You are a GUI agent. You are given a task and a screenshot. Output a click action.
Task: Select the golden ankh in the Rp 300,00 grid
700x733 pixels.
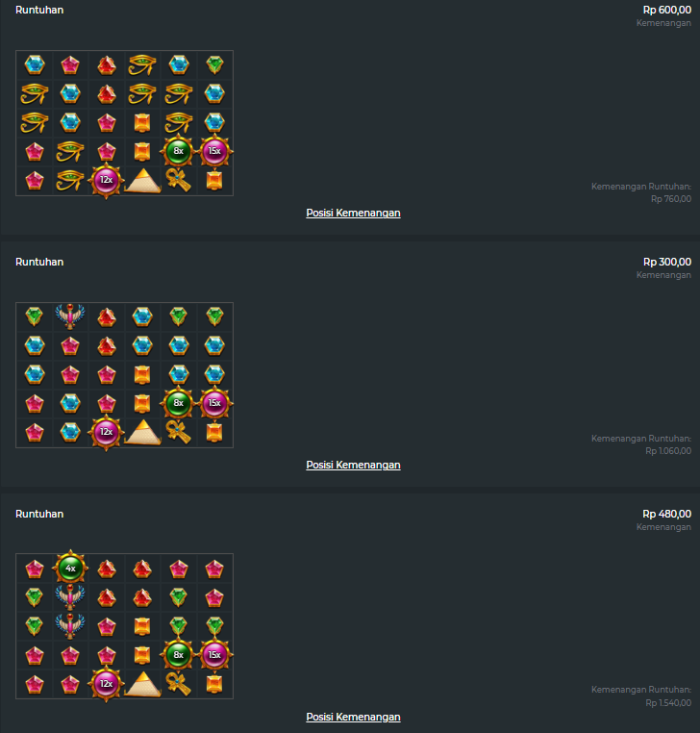click(x=179, y=432)
